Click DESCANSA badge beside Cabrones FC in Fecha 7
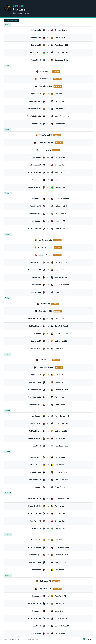Screen dimensions: 96x644 [56, 360]
